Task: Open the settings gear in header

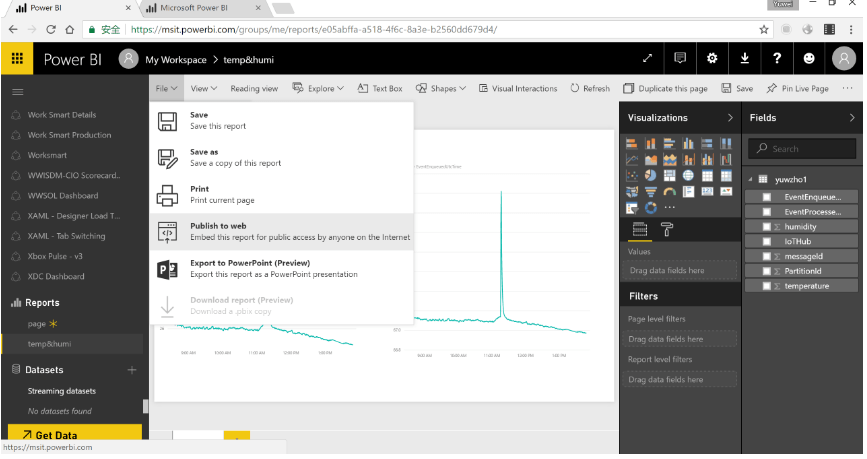Action: (x=712, y=58)
